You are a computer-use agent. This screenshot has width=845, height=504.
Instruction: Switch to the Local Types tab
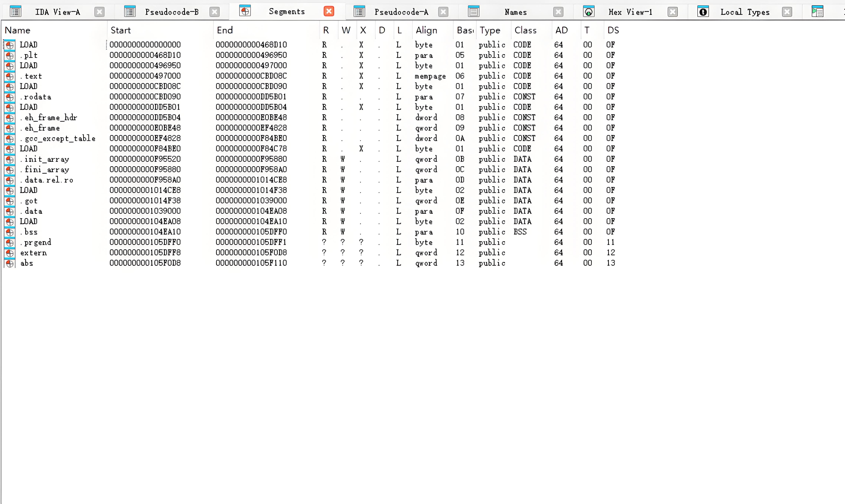[745, 12]
